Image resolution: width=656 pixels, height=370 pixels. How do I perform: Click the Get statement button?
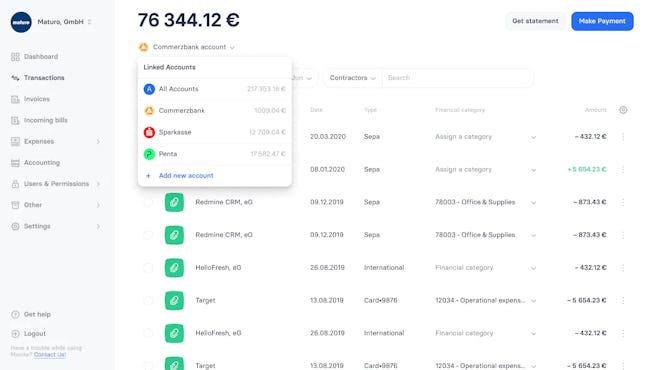click(x=535, y=21)
